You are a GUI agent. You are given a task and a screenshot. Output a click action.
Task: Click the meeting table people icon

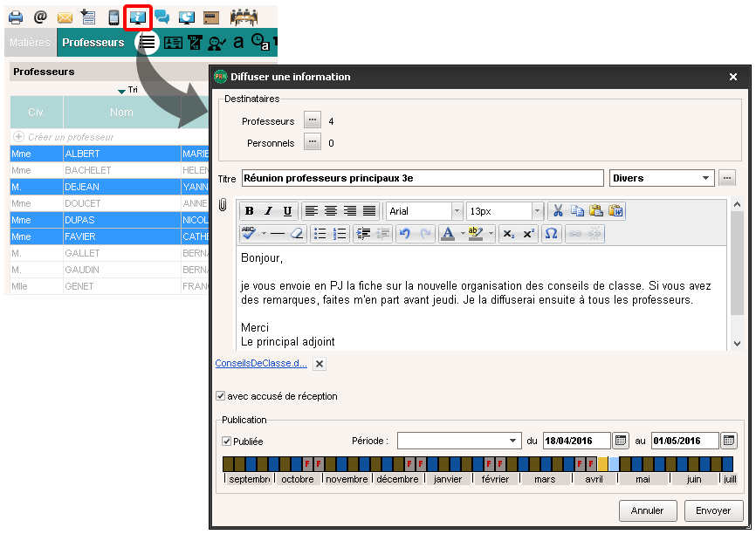[x=244, y=17]
